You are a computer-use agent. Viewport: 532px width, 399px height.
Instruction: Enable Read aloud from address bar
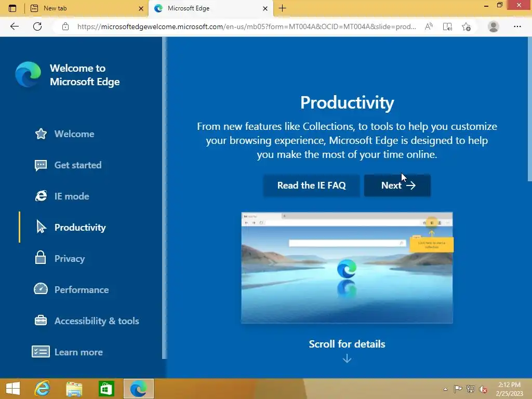[x=429, y=26]
